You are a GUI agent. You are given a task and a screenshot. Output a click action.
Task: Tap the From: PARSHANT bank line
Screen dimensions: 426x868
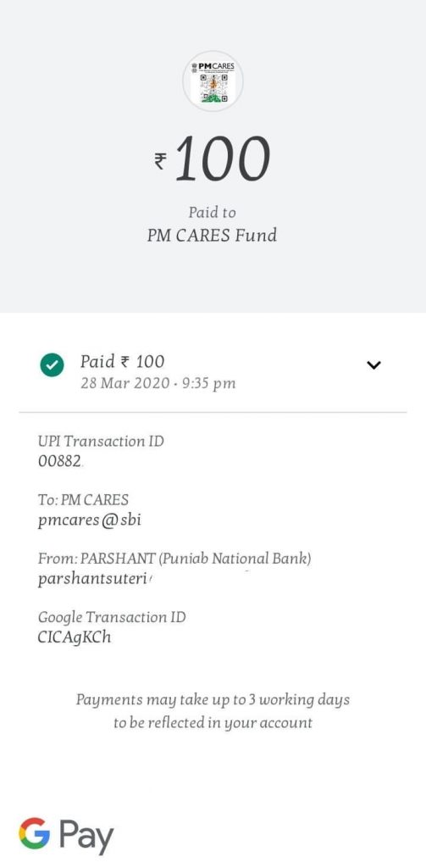tap(174, 559)
